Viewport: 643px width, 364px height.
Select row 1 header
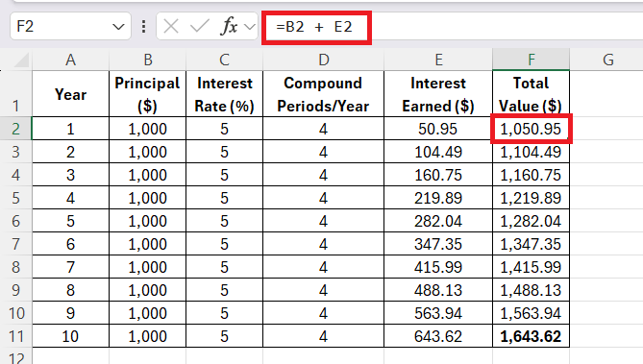pos(15,94)
